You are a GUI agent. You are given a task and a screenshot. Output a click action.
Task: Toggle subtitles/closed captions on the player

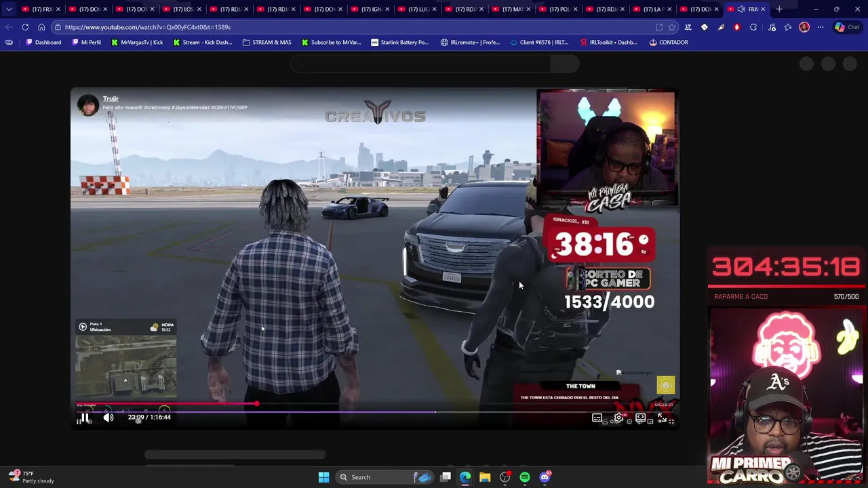597,418
